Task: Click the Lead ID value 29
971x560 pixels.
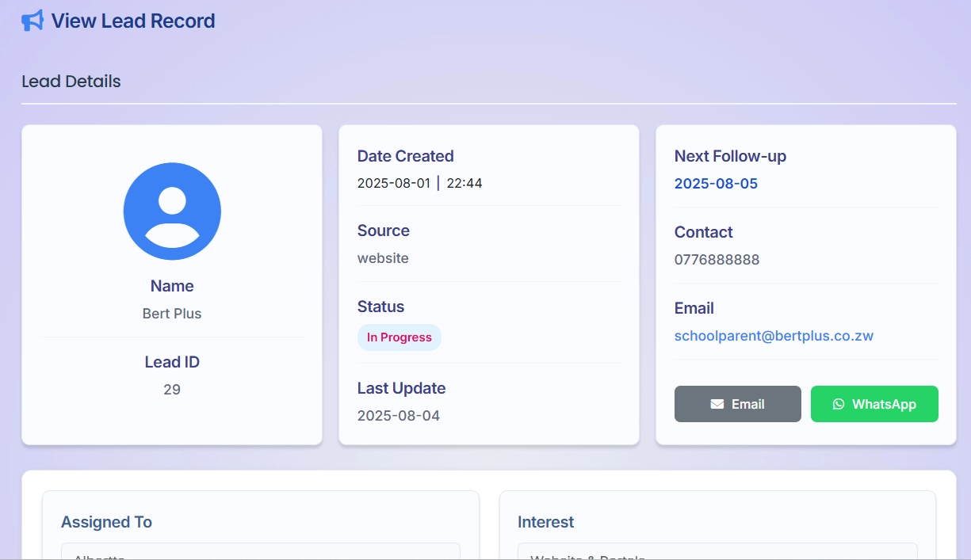Action: (x=172, y=390)
